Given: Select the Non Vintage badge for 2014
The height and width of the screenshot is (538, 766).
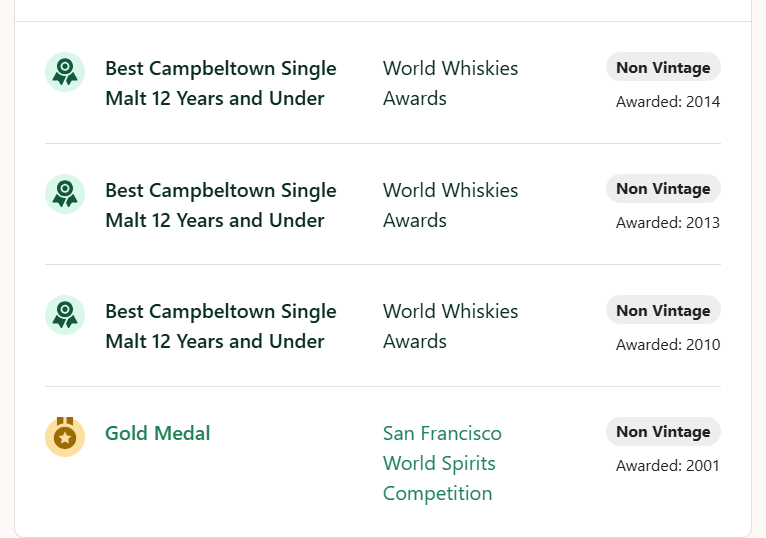Looking at the screenshot, I should pos(663,67).
